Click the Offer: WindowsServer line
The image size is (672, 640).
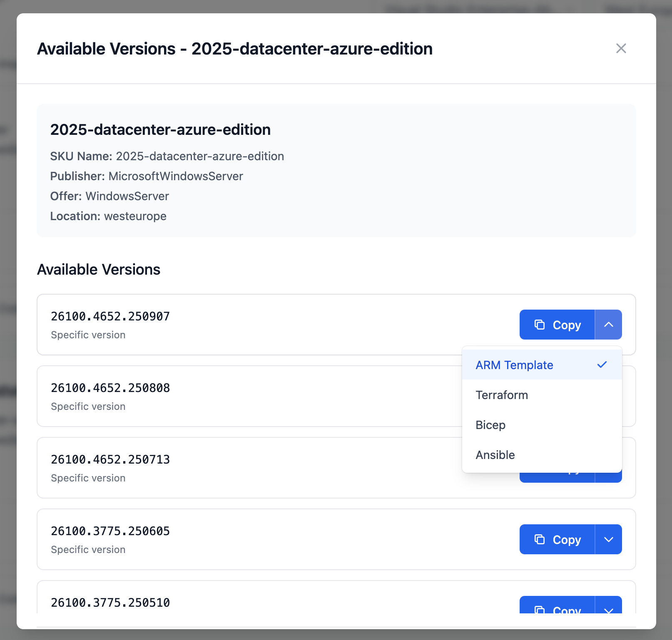click(x=110, y=196)
